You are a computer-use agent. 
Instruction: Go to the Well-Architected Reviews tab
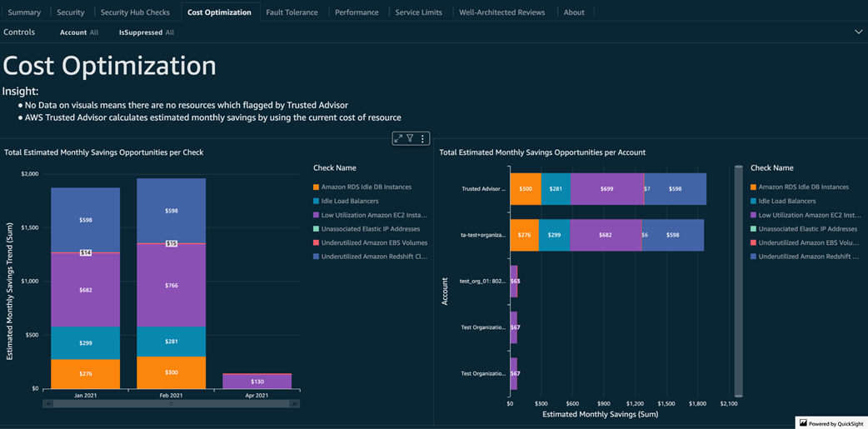coord(501,12)
